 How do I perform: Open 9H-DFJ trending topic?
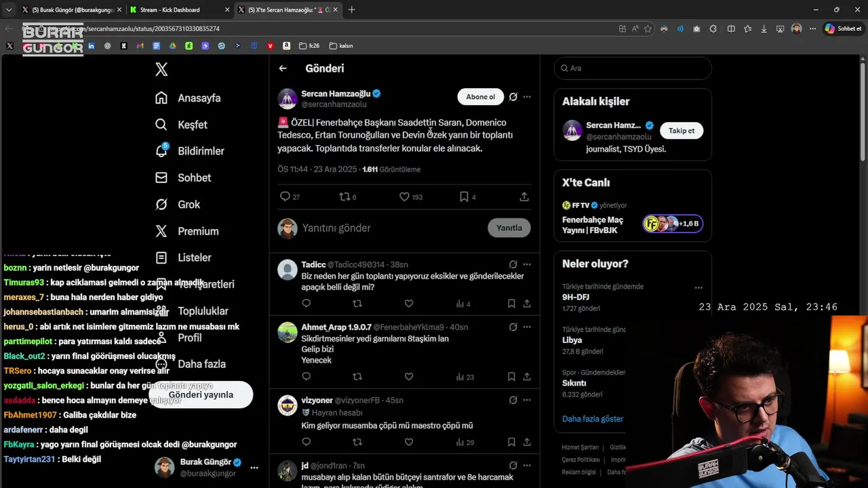575,297
